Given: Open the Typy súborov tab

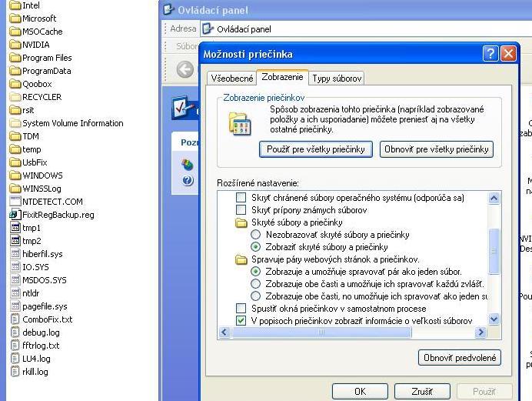Looking at the screenshot, I should (337, 79).
